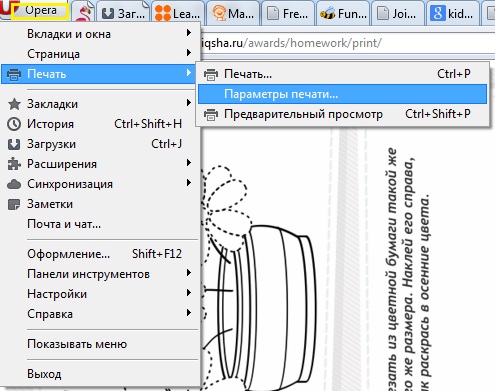Screen dimensions: 495x391
Task: Click the puzzle icon for Расширения
Action: (x=14, y=164)
